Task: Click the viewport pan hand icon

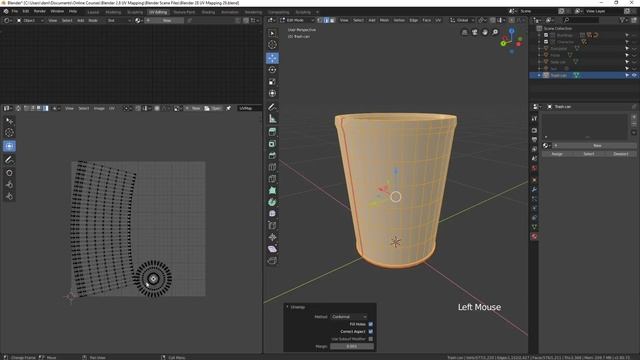Action: pos(485,32)
